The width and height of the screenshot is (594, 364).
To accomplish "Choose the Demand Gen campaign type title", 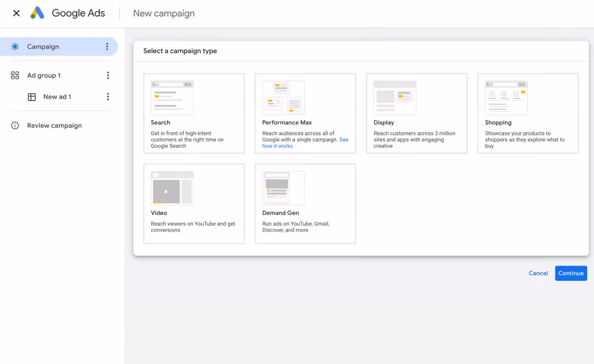I will (281, 213).
